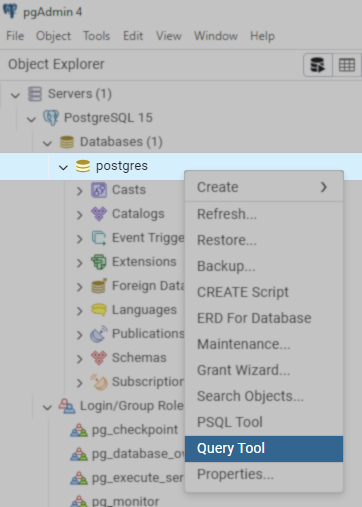Screen dimensions: 362x507
Task: Open Grant Wizard... from context menu
Action: (264, 370)
